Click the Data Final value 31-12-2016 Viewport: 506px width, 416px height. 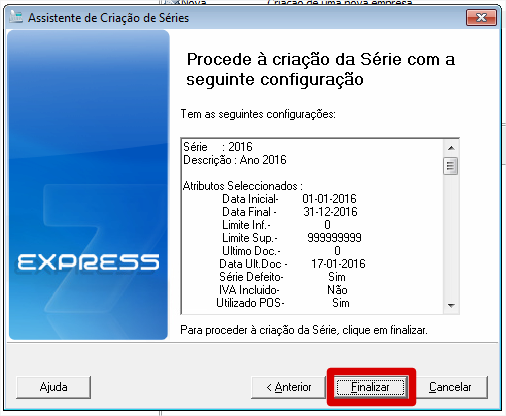[330, 212]
